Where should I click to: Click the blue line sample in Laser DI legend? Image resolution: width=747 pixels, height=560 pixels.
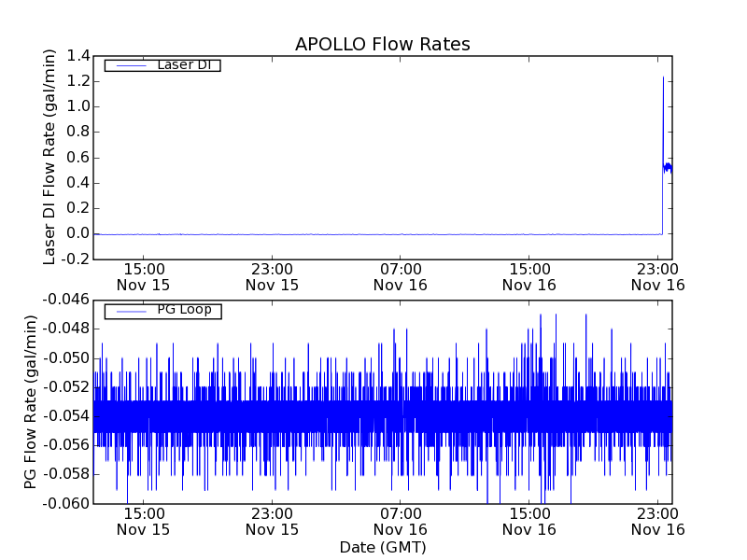point(129,65)
